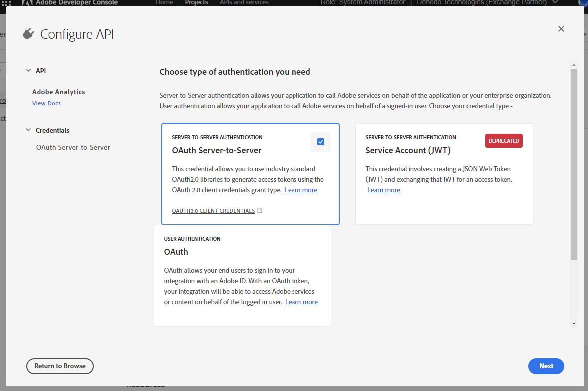
Task: Click the dialog scrollbar thumb
Action: tap(574, 165)
